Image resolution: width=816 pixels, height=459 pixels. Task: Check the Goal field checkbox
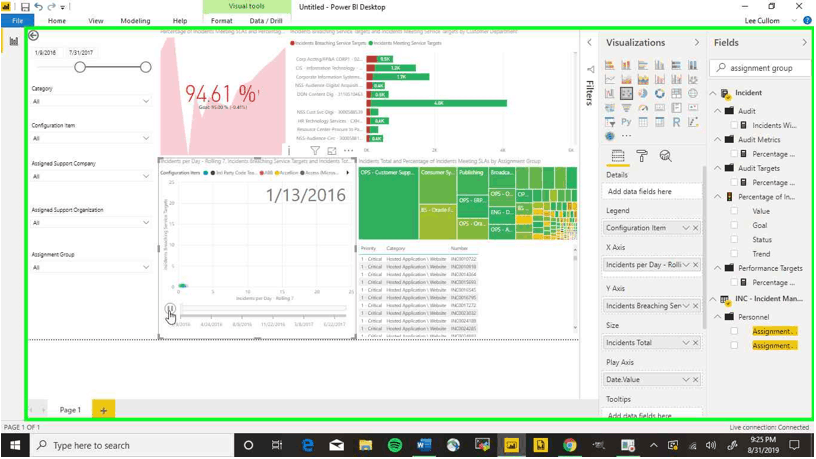pos(735,226)
